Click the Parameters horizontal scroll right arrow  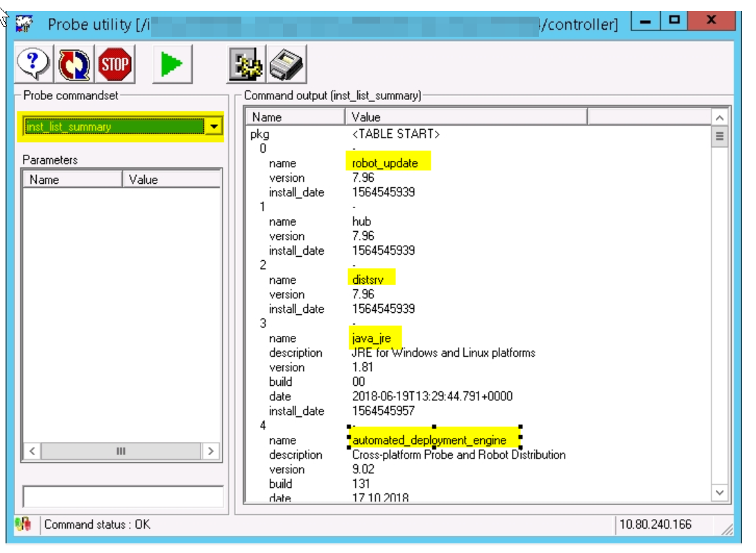point(211,451)
